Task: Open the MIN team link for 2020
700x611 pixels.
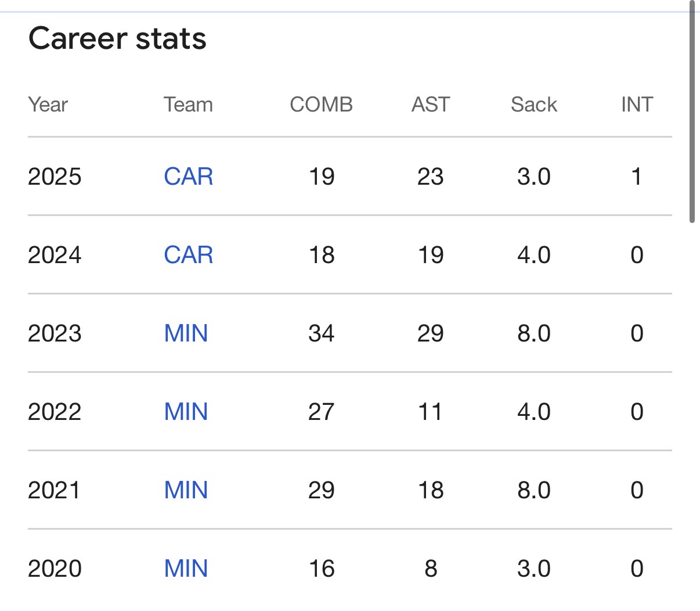Action: tap(186, 569)
